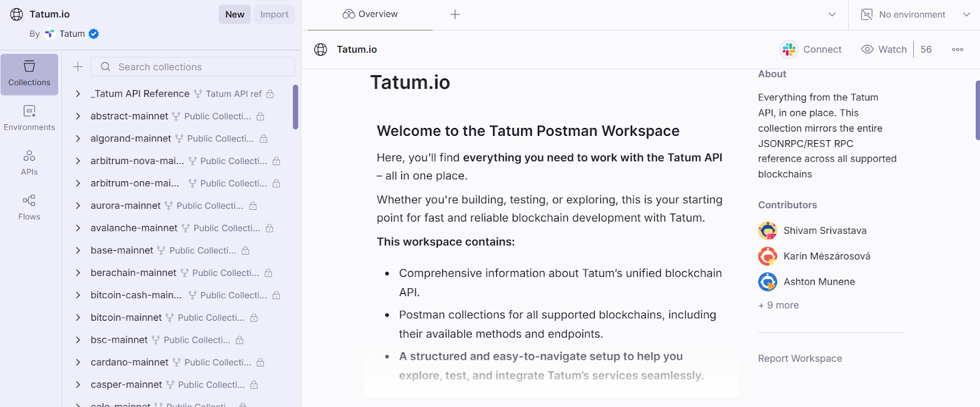
Task: Click the Import button
Action: [274, 15]
